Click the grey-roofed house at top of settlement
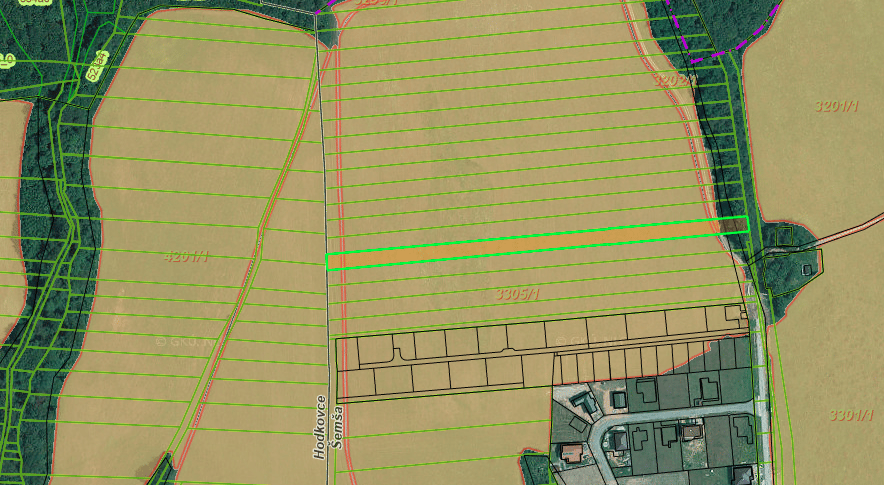This screenshot has height=485, width=884. tap(584, 403)
